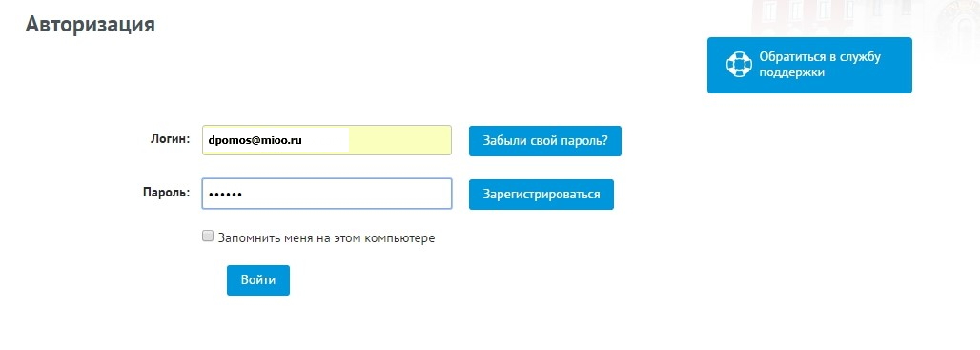
Task: Click the dpomos@mioo.ru text in login field
Action: click(x=255, y=141)
